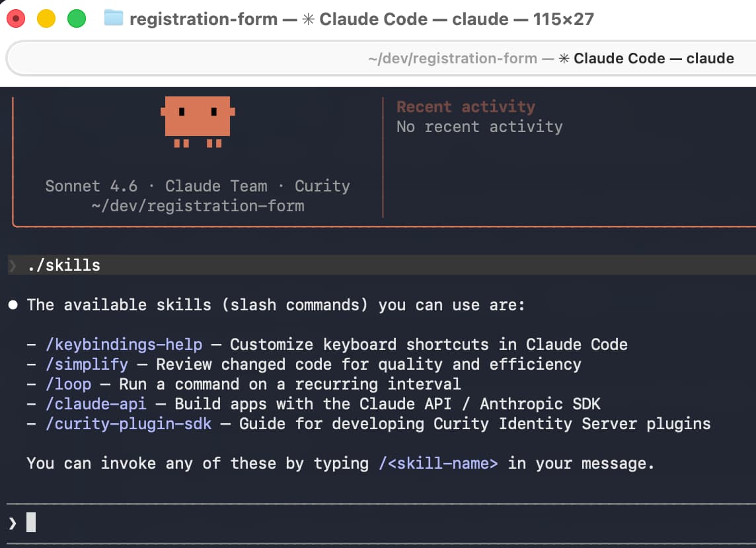Image resolution: width=756 pixels, height=548 pixels.
Task: Focus the prompt input field at the bottom
Action: (x=381, y=523)
